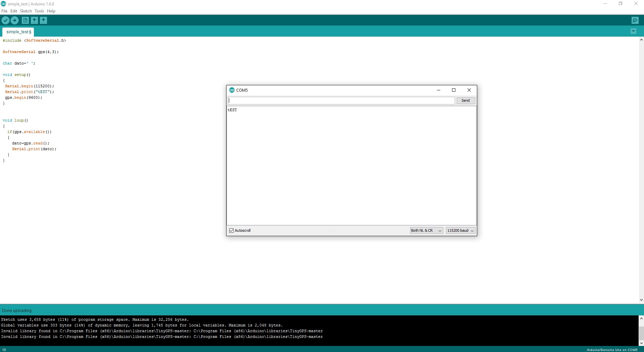Create a new sketch with the New icon
The height and width of the screenshot is (352, 644).
click(25, 20)
